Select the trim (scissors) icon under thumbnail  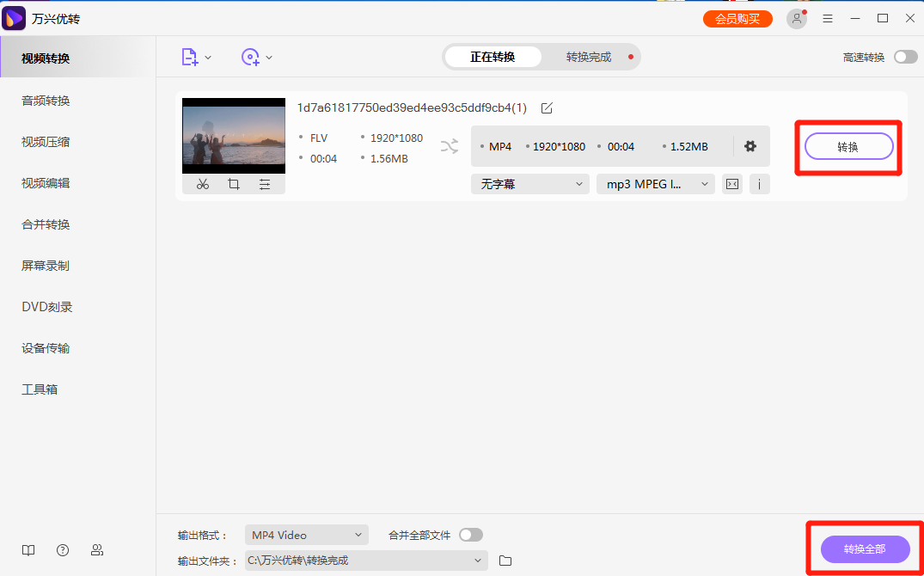(x=203, y=183)
